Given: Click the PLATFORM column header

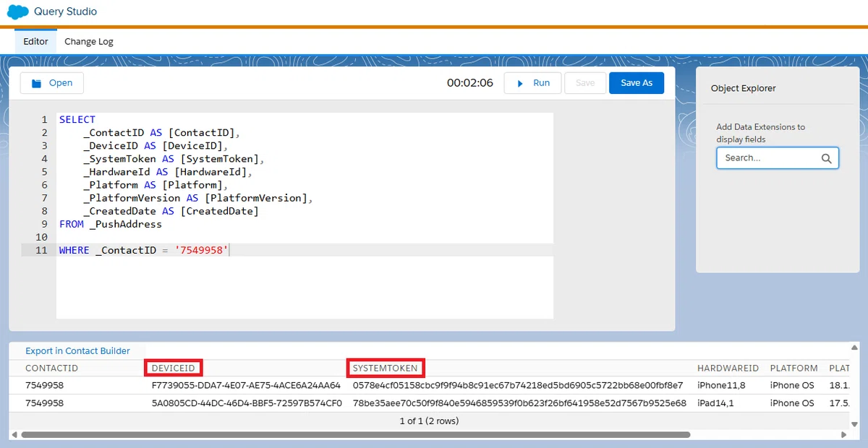Looking at the screenshot, I should [793, 368].
